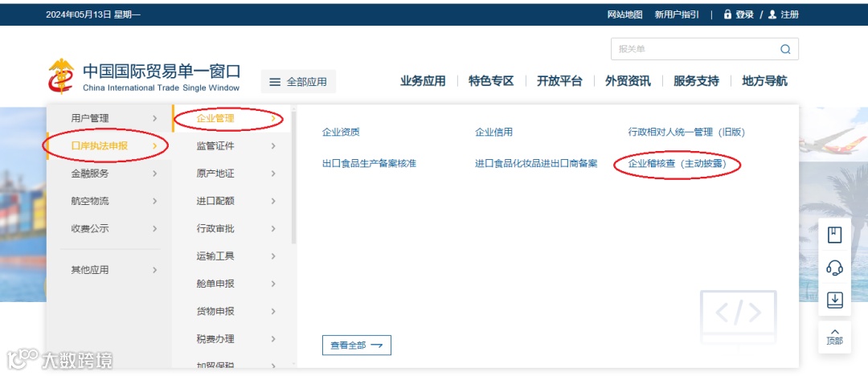Click the submenu vertical scrollbar
868x376 pixels.
pos(294,176)
